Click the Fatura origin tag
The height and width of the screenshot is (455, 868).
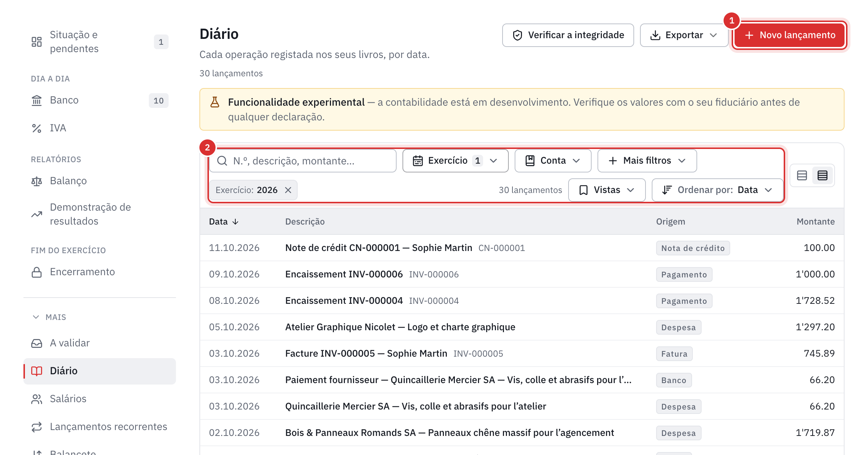674,354
